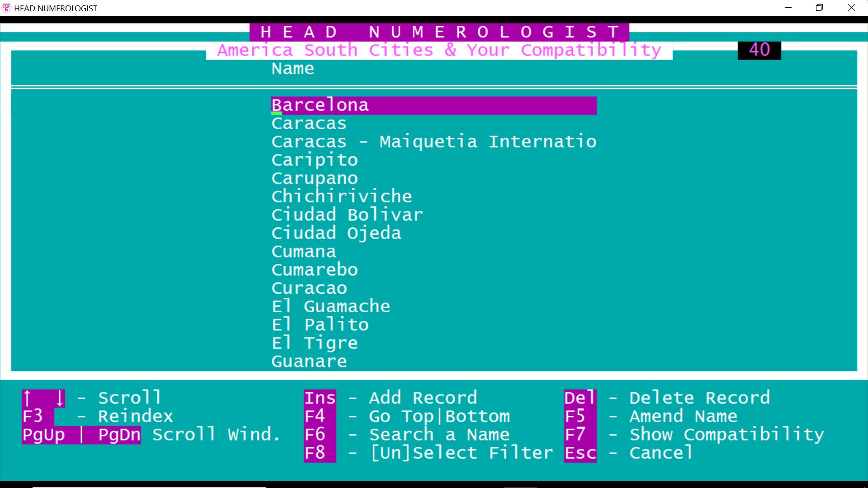Click Ins to add a record
This screenshot has width=868, height=488.
pyautogui.click(x=320, y=398)
